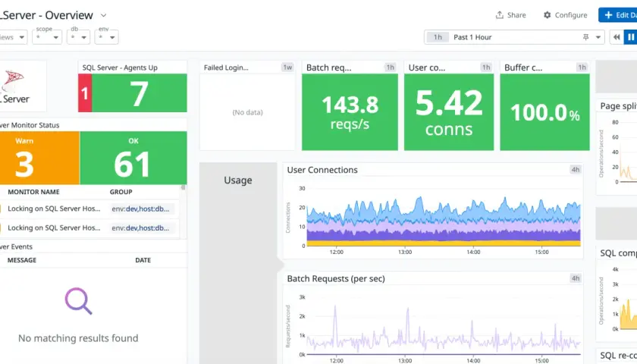Open the second Locking on SQL Server Host monitor
637x364 pixels.
coord(54,228)
